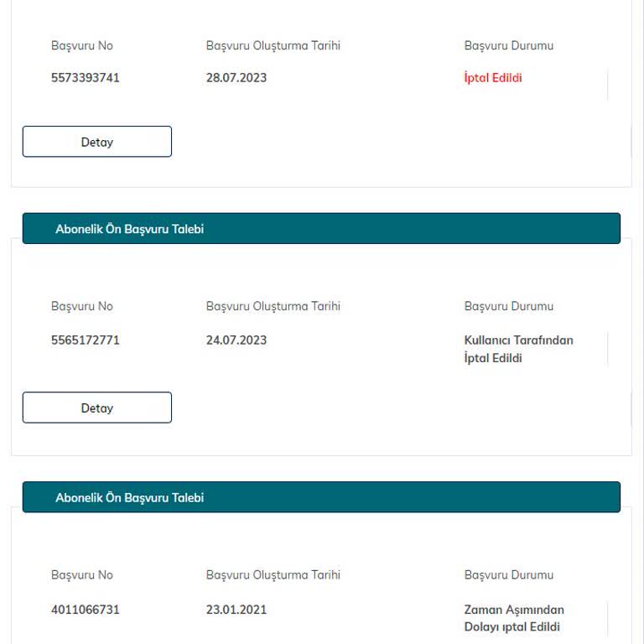Click the Başvuru No label above 5565172771
This screenshot has height=644, width=644.
point(81,306)
